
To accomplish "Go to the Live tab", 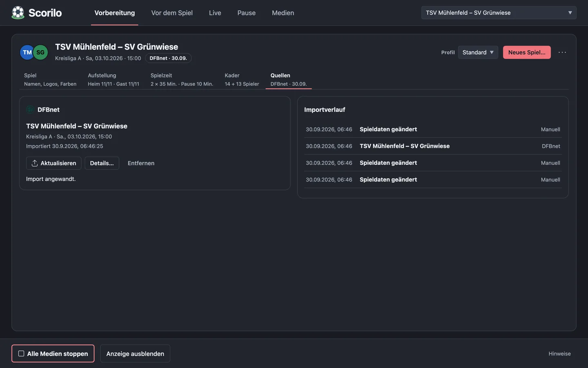I will click(x=215, y=13).
